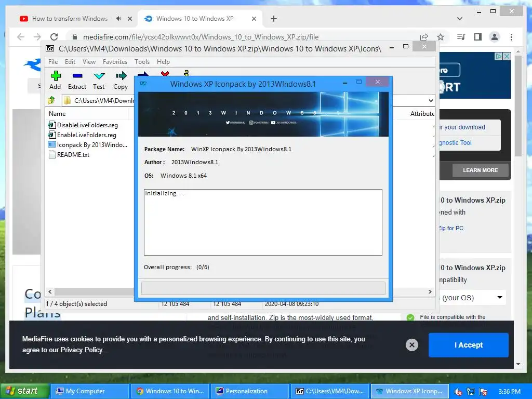The image size is (532, 399).
Task: Click the Test toolbar icon in 7-Zip
Action: click(x=99, y=76)
